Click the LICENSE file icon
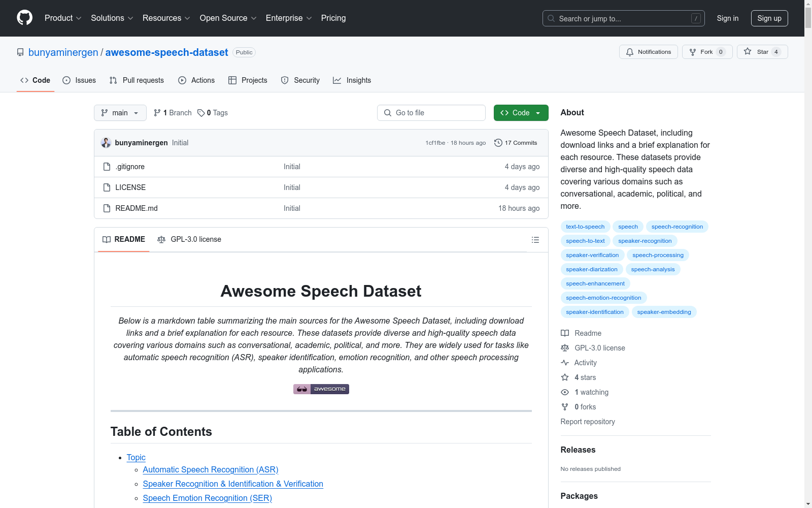Image resolution: width=812 pixels, height=508 pixels. [x=107, y=187]
